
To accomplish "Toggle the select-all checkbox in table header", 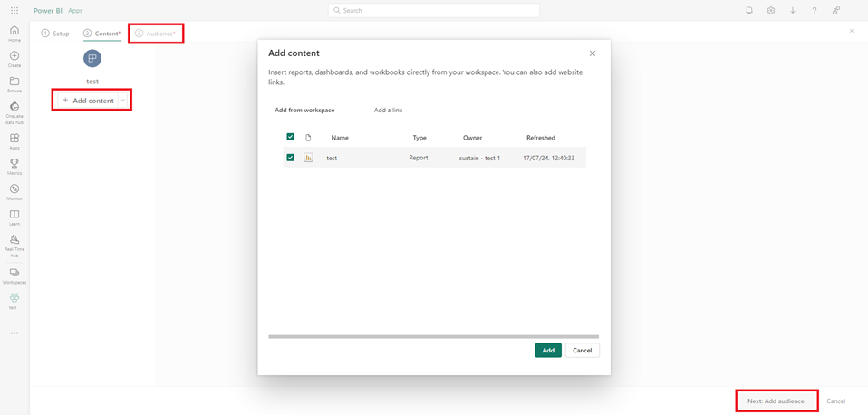I will click(x=291, y=138).
